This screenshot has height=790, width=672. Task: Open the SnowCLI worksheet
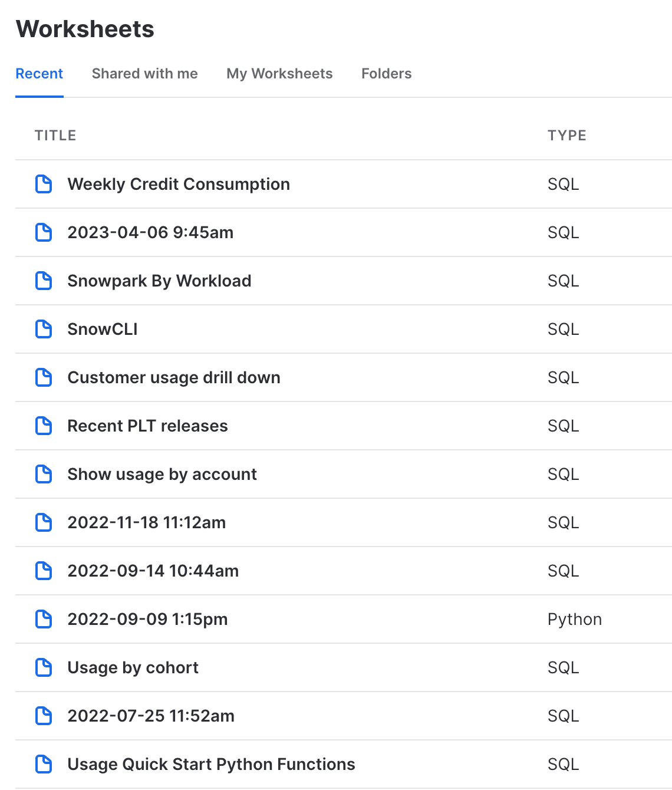pos(103,329)
